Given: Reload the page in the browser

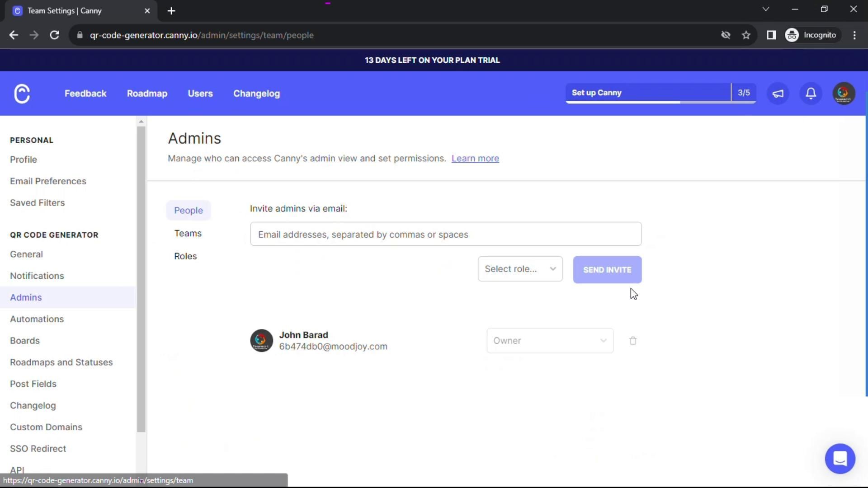Looking at the screenshot, I should [x=54, y=35].
